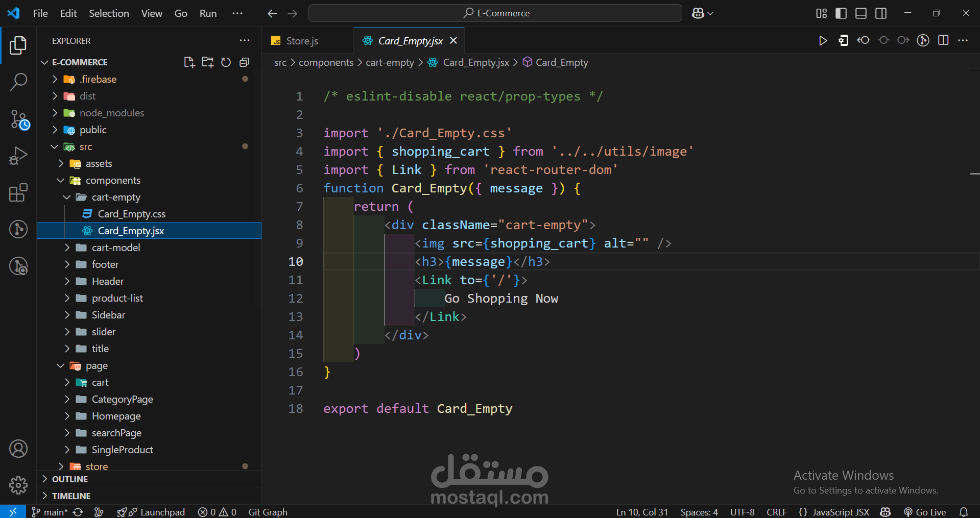Screen dimensions: 980x518
Task: Open the Manage gear icon
Action: coord(18,485)
